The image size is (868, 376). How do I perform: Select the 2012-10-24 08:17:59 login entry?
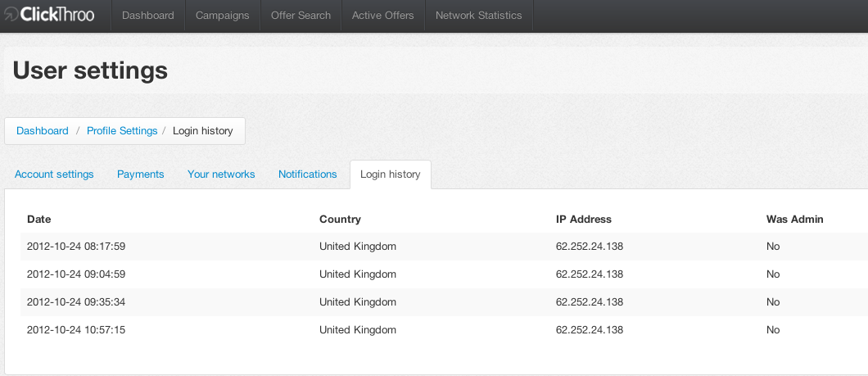coord(76,247)
